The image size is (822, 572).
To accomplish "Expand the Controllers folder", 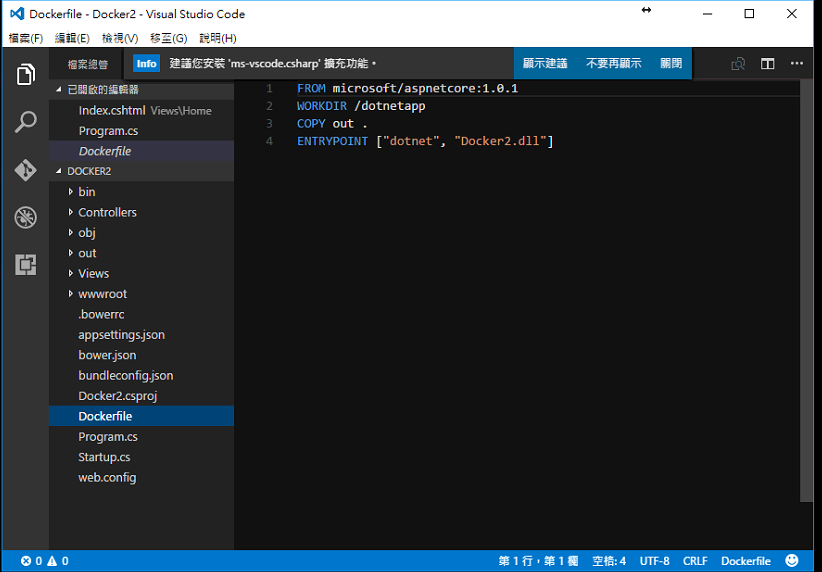I will point(70,212).
